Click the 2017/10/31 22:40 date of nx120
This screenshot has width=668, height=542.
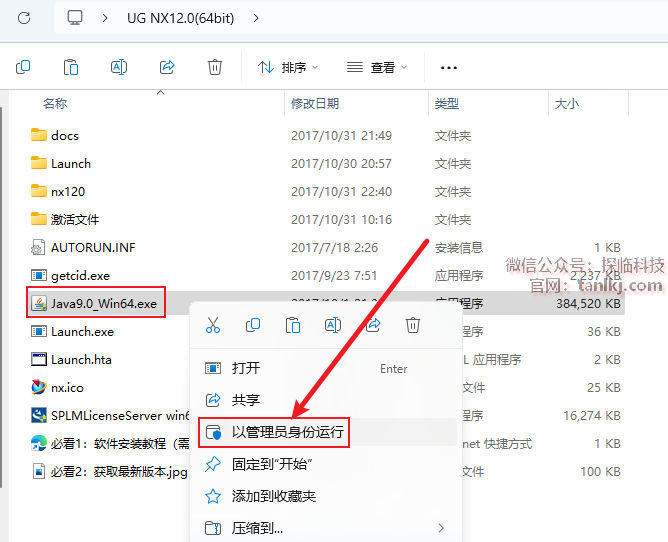pos(341,192)
